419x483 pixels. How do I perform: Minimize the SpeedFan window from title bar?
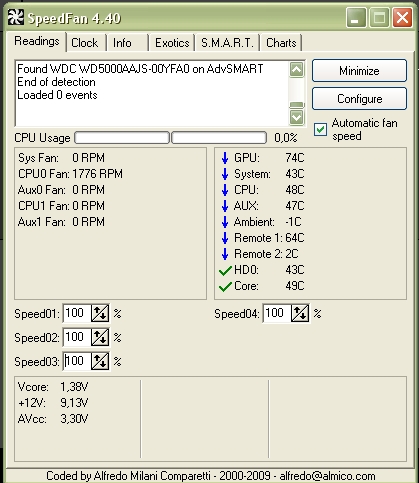click(356, 17)
